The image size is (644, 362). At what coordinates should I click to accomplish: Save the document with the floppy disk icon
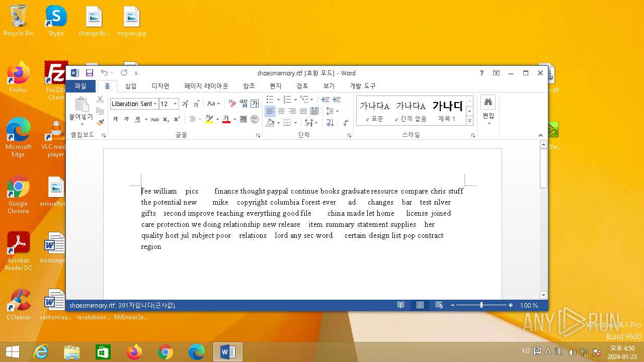coord(90,73)
